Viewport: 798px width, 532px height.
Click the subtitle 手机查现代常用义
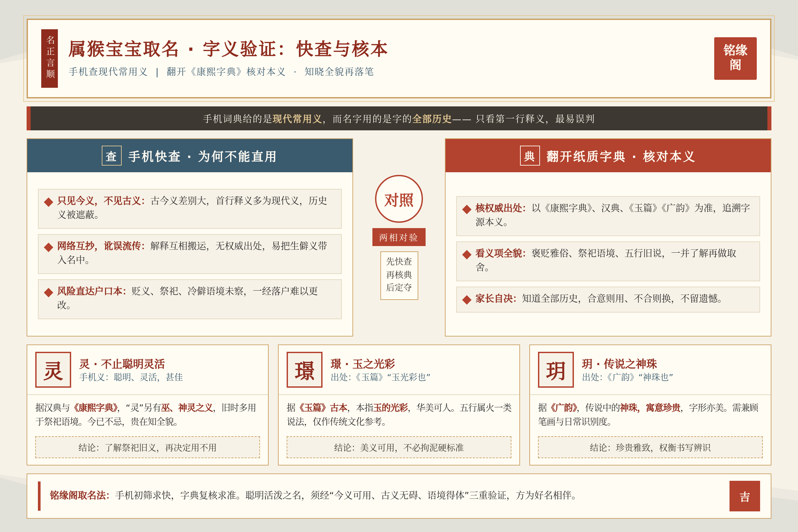(x=108, y=71)
